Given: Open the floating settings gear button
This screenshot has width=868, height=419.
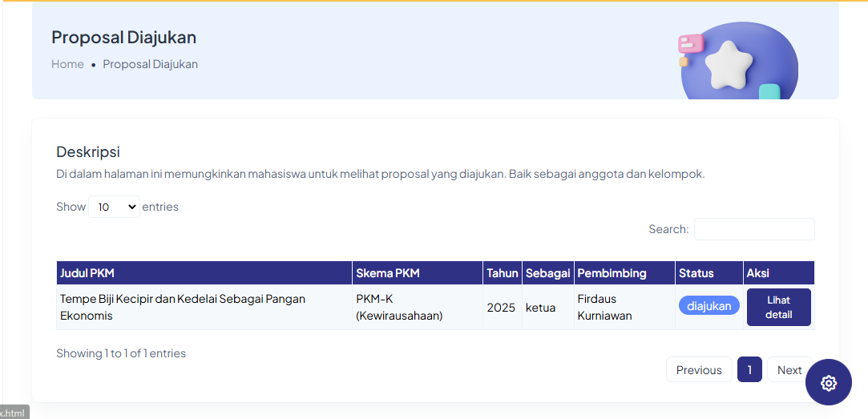Looking at the screenshot, I should coord(829,383).
